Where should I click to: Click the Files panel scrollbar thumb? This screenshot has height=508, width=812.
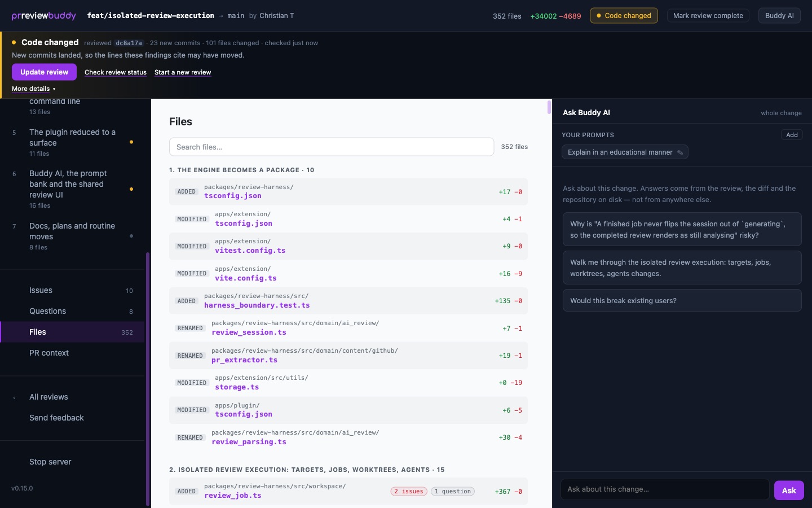pos(549,107)
